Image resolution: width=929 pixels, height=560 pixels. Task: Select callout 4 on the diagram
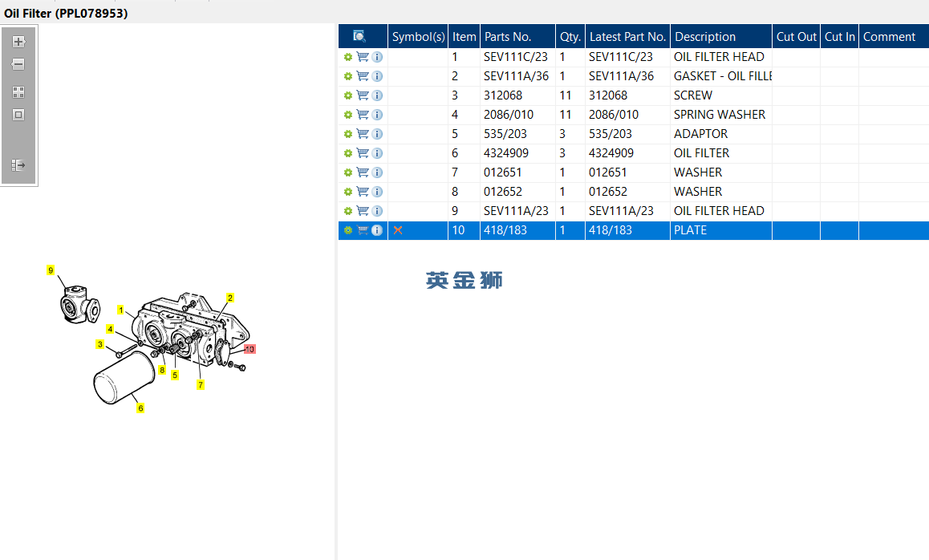pyautogui.click(x=110, y=329)
